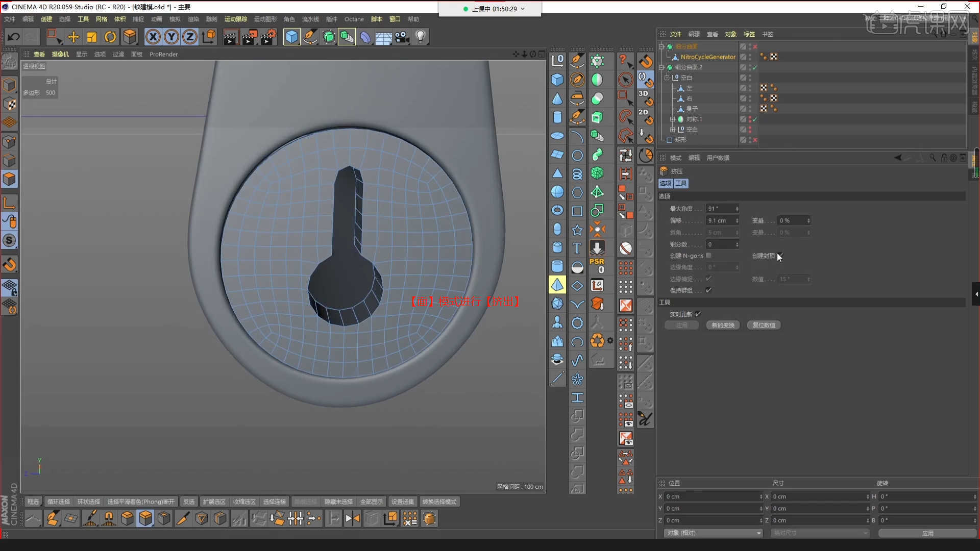Select the Rotate tool in the top toolbar
This screenshot has height=551, width=980.
(110, 37)
